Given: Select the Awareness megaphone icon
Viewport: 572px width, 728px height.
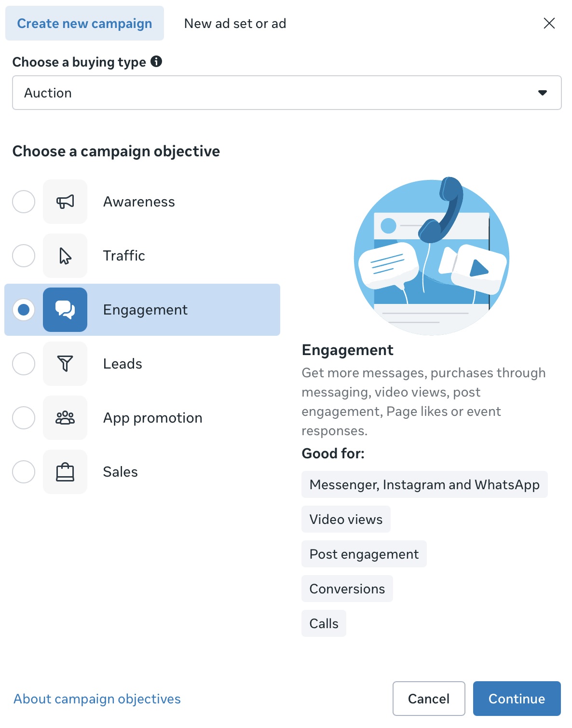Looking at the screenshot, I should coord(65,202).
